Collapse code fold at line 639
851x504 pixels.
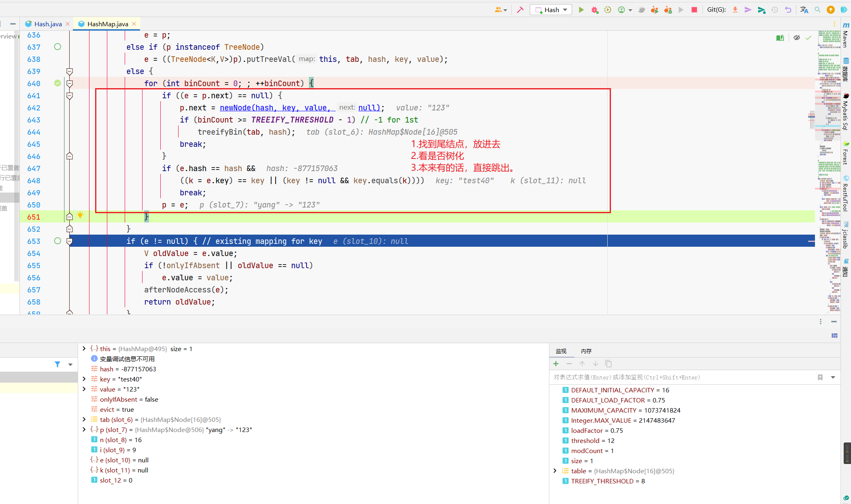click(x=70, y=71)
